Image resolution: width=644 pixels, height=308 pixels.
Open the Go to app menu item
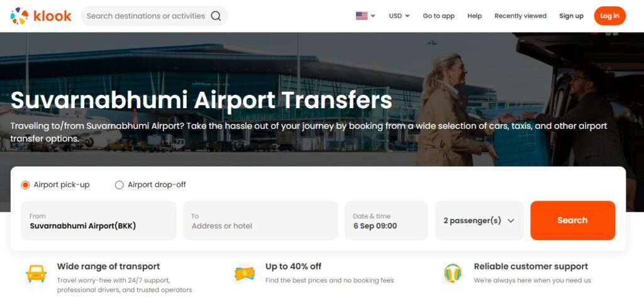(438, 16)
